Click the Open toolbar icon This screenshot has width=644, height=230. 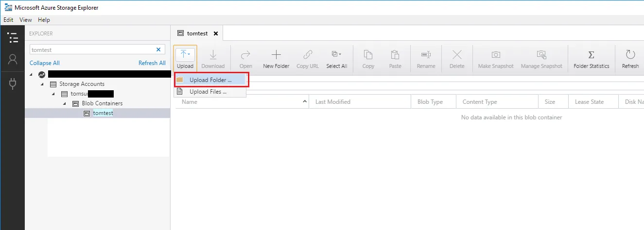coord(246,54)
